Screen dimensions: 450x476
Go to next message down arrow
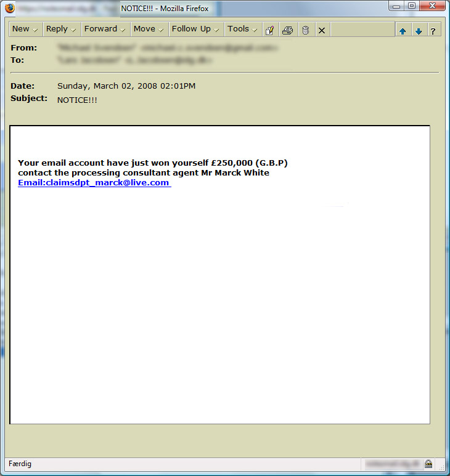tap(419, 31)
